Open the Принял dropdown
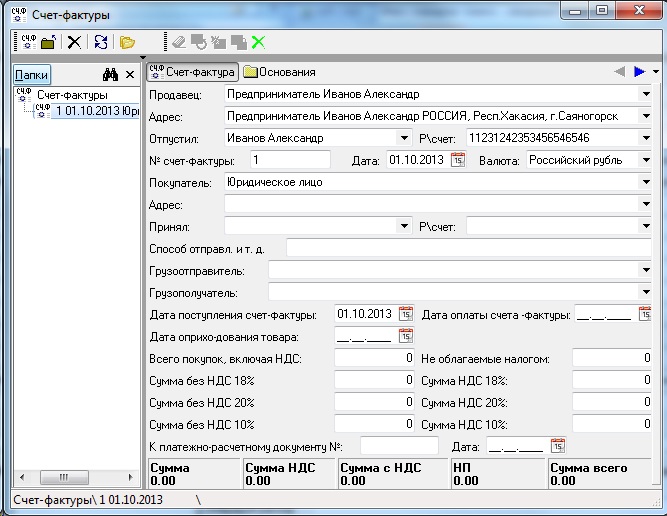 pyautogui.click(x=404, y=226)
